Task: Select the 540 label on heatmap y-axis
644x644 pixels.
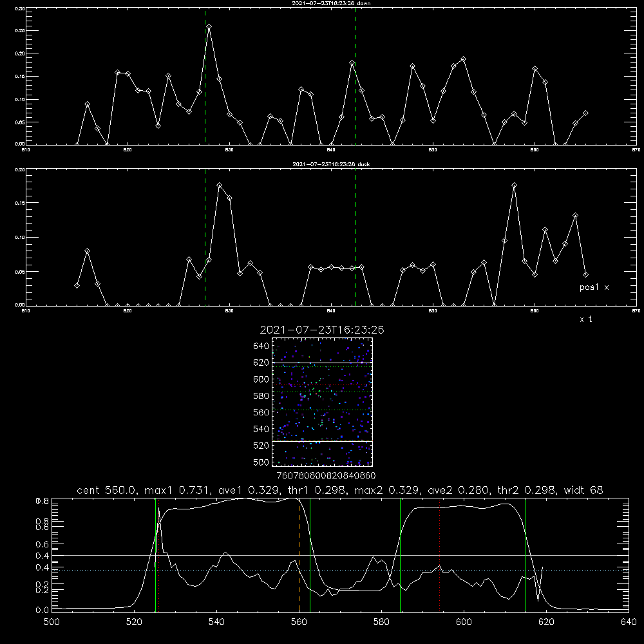Action: coord(261,429)
